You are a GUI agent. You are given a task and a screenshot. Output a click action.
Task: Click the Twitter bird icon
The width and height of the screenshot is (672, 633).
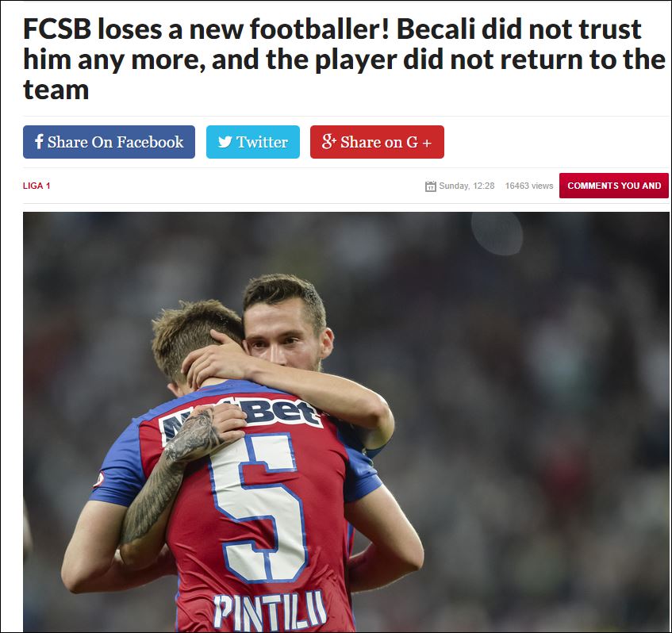225,142
